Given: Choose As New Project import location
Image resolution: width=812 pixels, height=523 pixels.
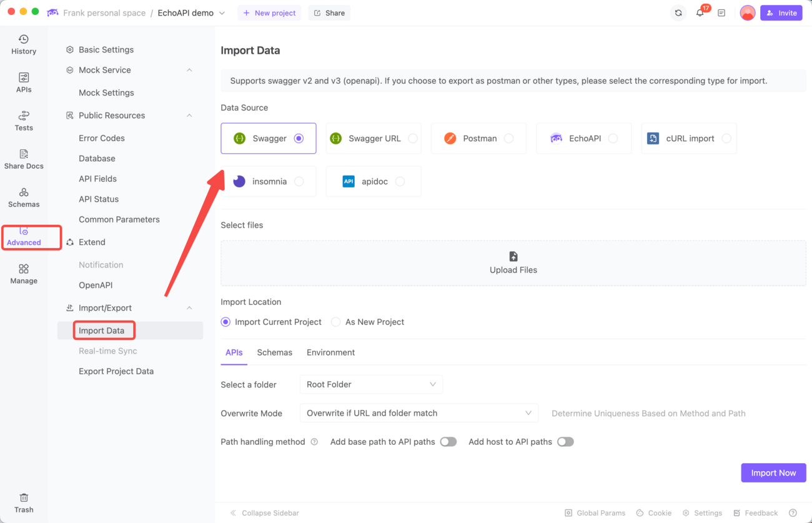Looking at the screenshot, I should [336, 322].
